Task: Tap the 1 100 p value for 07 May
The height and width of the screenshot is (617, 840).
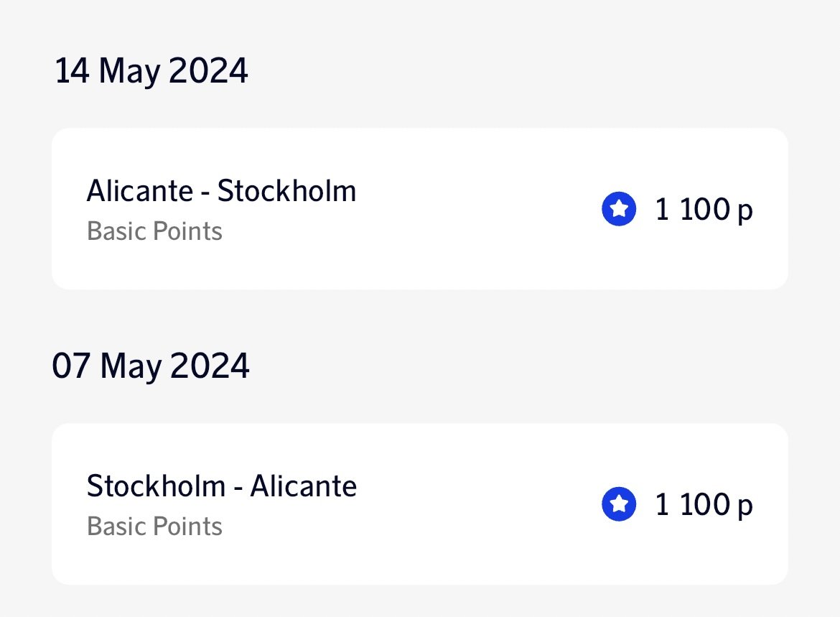Action: click(x=704, y=505)
